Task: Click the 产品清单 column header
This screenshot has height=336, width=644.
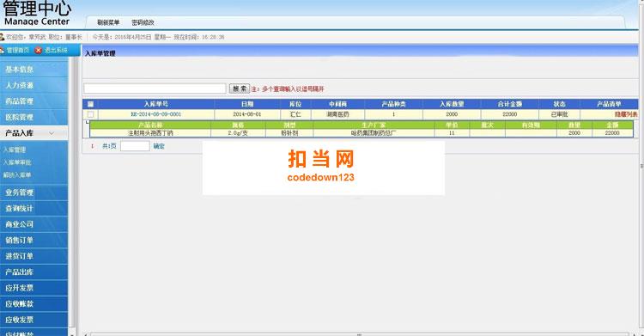Action: [x=609, y=104]
